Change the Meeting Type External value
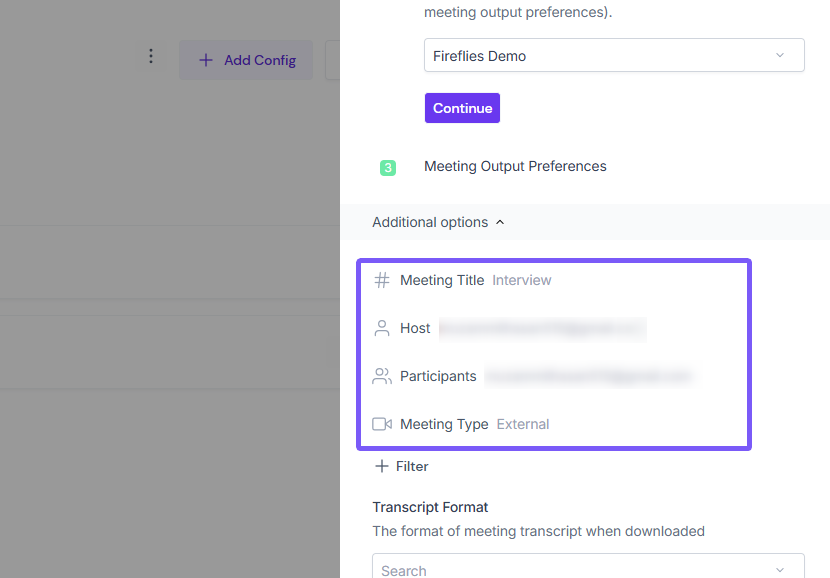 pyautogui.click(x=523, y=424)
